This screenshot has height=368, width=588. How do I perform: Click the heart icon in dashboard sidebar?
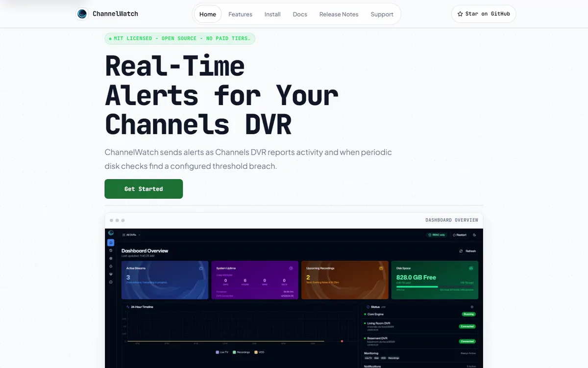[111, 274]
